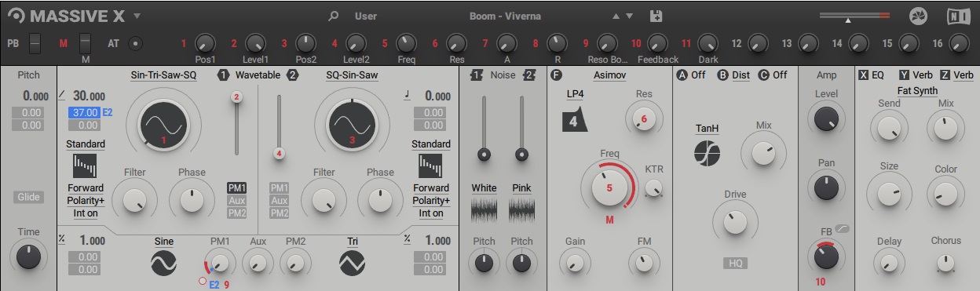Click macro knob 5 labeled Freq
The width and height of the screenshot is (980, 291).
tap(406, 43)
